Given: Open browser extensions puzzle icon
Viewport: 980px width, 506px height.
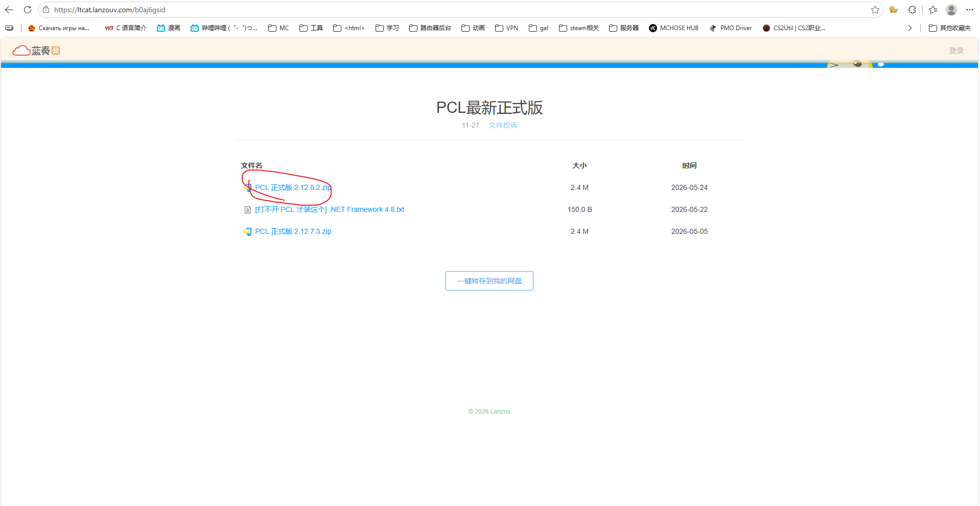Looking at the screenshot, I should pyautogui.click(x=912, y=10).
